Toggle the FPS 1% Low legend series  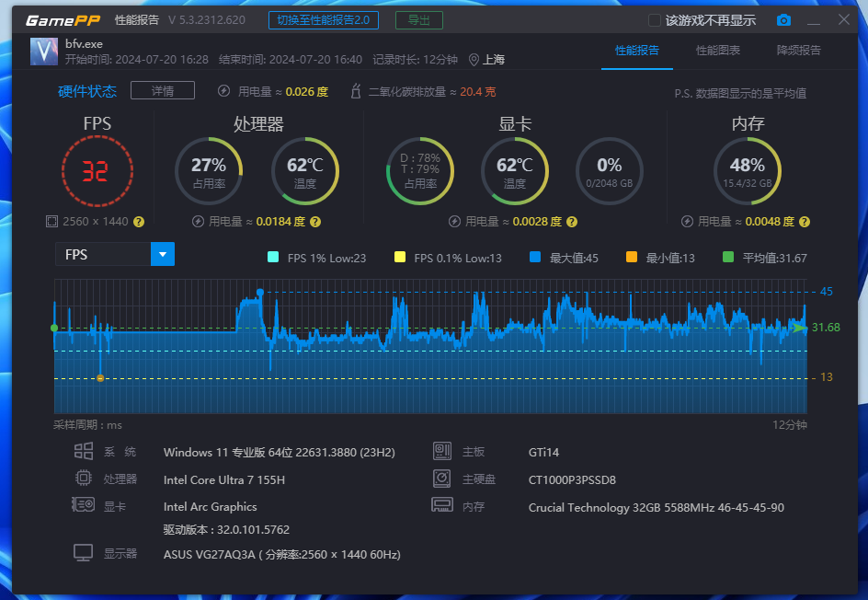pyautogui.click(x=272, y=258)
